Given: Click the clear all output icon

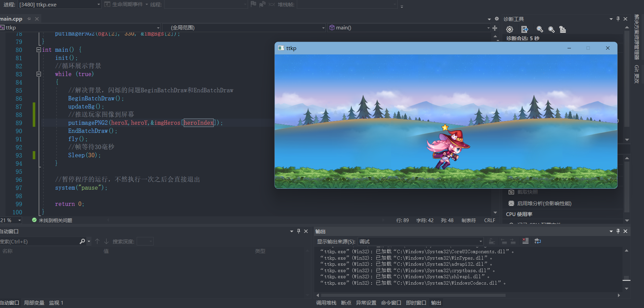Looking at the screenshot, I should pyautogui.click(x=526, y=241).
